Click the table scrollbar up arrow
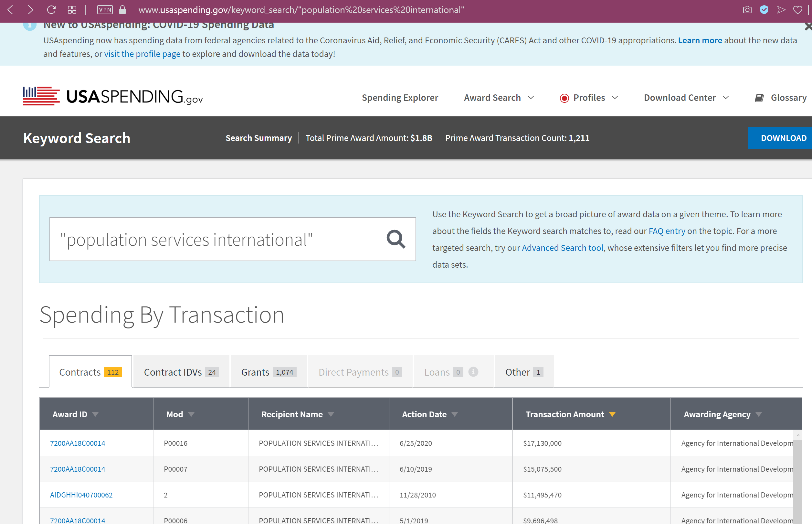Screen dimensions: 812x524 [798, 435]
